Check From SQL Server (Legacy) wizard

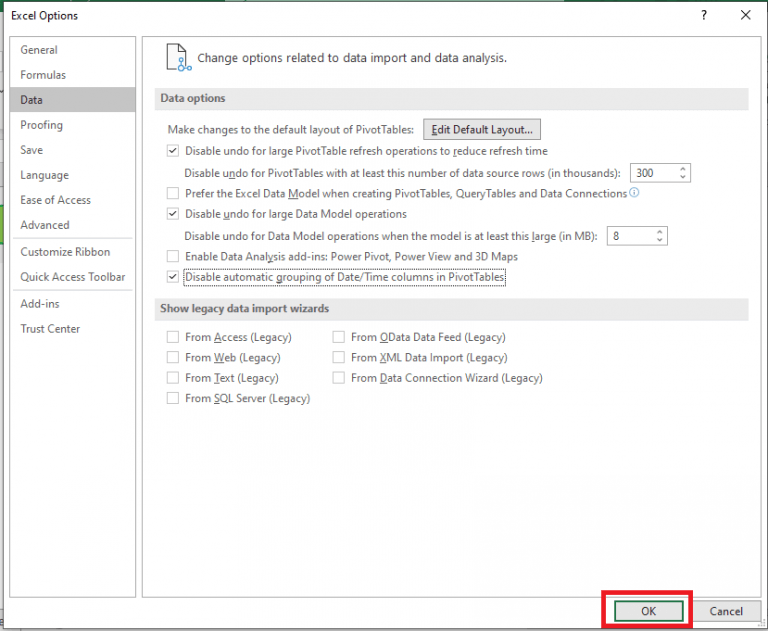coord(173,398)
